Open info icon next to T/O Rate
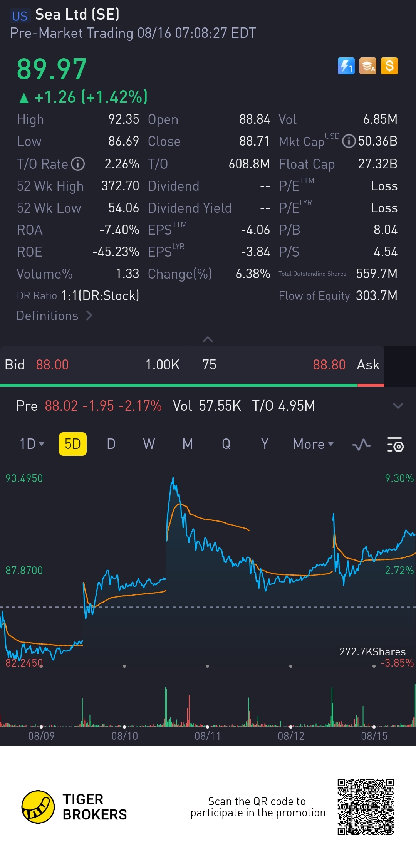The width and height of the screenshot is (416, 868). [x=78, y=164]
